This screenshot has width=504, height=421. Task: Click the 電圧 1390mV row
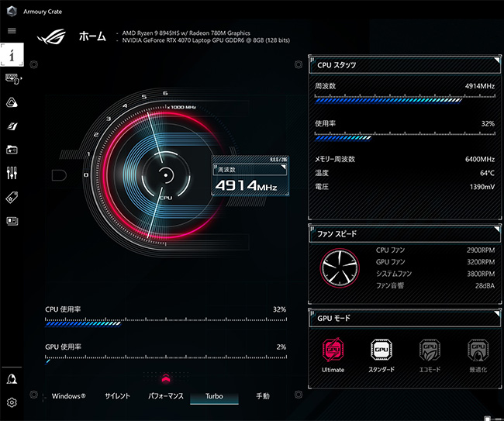click(405, 187)
